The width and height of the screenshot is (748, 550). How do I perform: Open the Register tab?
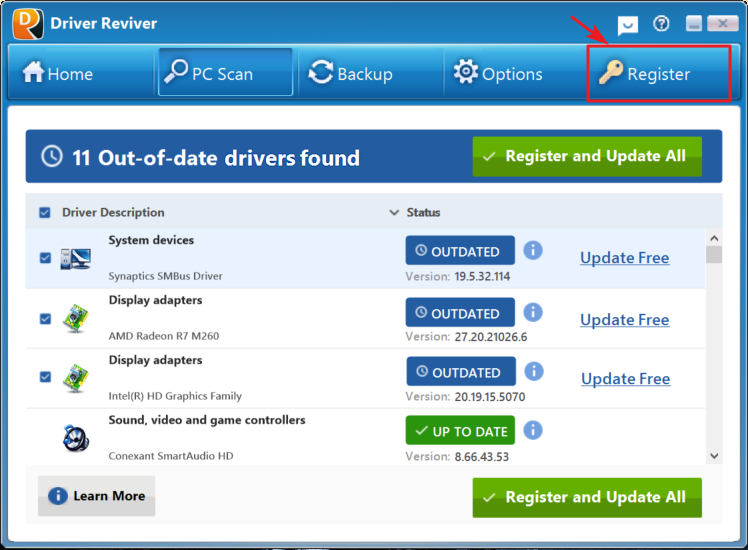[658, 73]
